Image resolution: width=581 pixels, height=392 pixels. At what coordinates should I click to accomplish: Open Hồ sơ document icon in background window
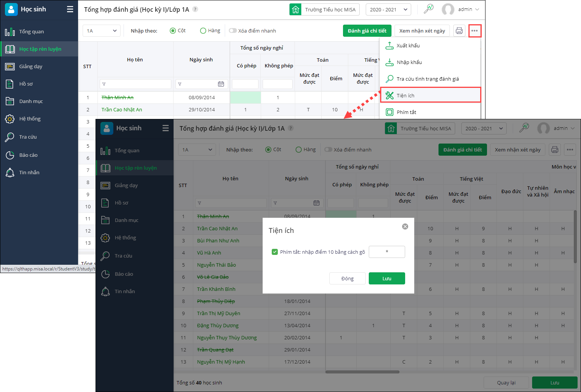[10, 84]
